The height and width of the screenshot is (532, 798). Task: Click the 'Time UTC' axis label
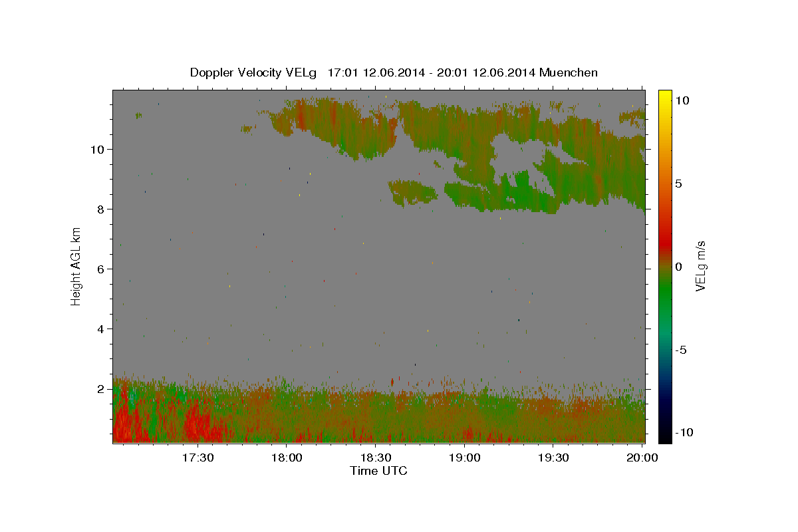[x=378, y=471]
